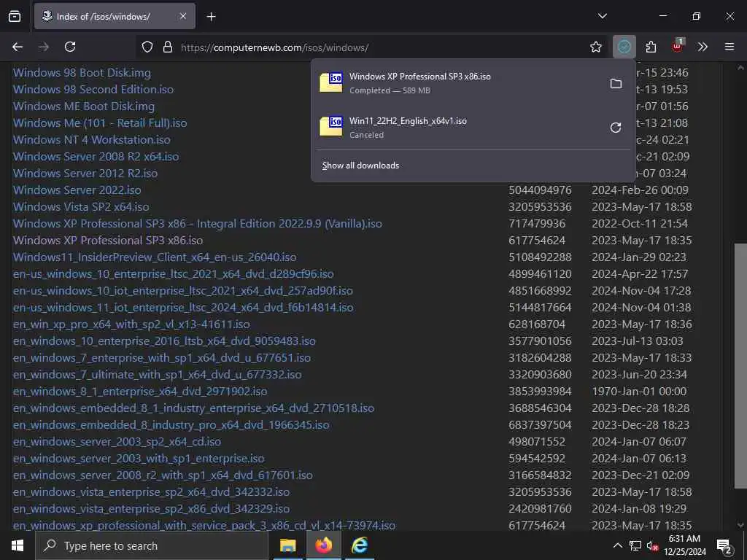Open the XP Integral Edition 2022.9.9 (Vanilla).iso link
This screenshot has width=747, height=560.
coord(198,223)
